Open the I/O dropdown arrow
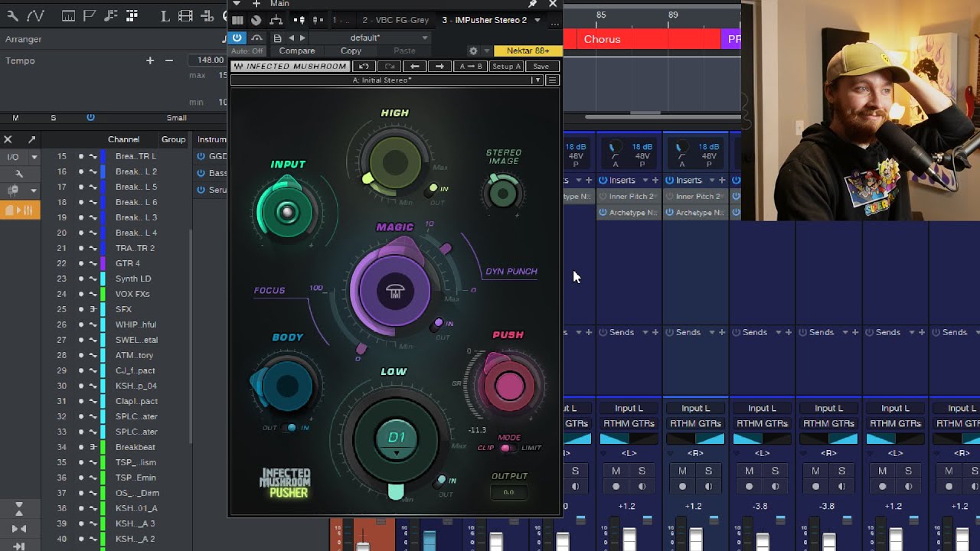 [34, 157]
